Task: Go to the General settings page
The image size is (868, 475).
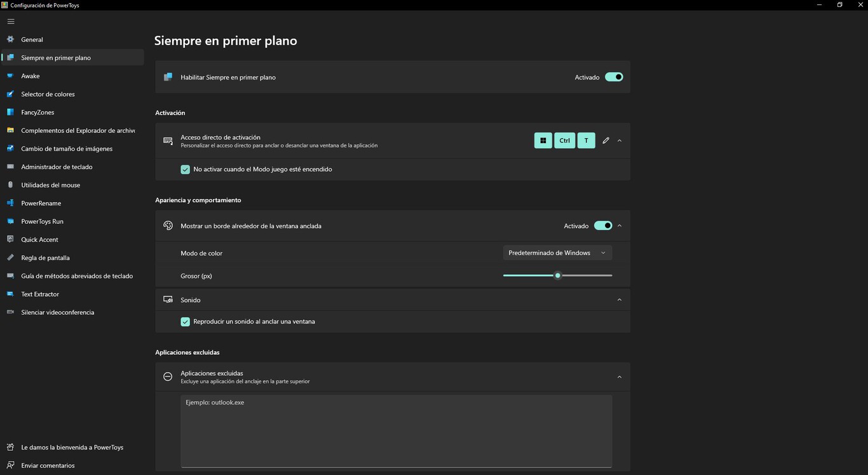Action: 32,39
